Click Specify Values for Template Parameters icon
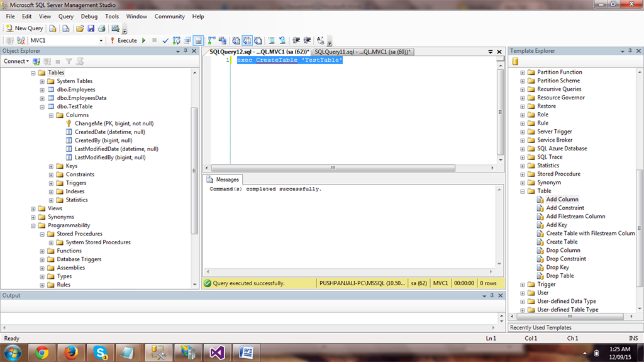Viewport: 644px width, 362px height. pos(320,40)
